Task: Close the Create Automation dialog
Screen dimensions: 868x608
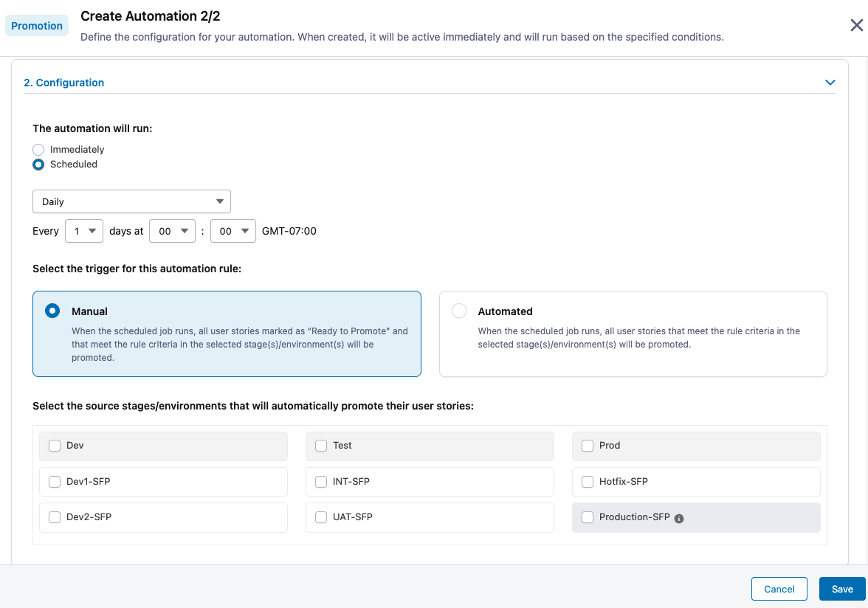Action: (856, 25)
